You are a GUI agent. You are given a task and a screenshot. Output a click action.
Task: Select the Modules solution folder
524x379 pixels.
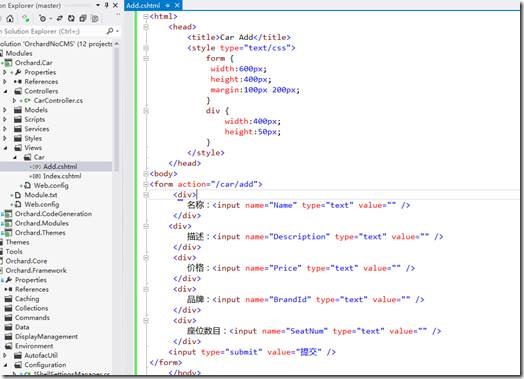tap(19, 53)
